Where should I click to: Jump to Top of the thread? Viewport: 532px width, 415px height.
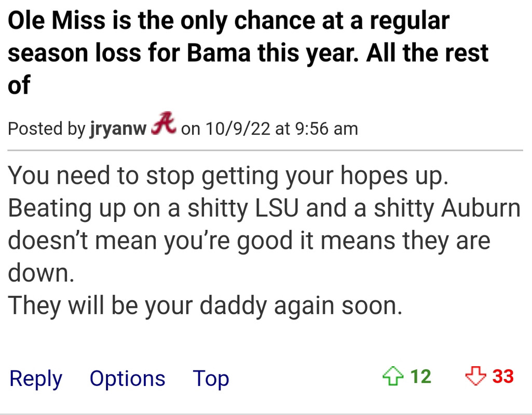point(211,378)
